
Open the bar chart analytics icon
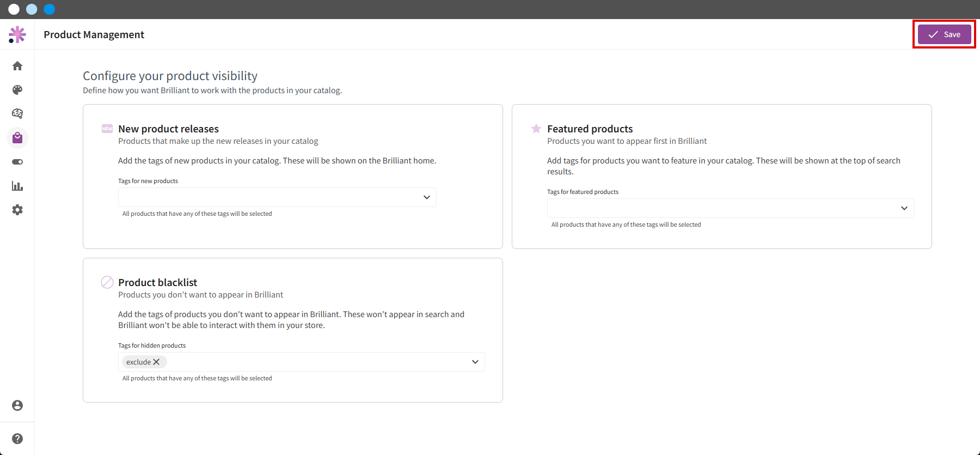point(17,186)
